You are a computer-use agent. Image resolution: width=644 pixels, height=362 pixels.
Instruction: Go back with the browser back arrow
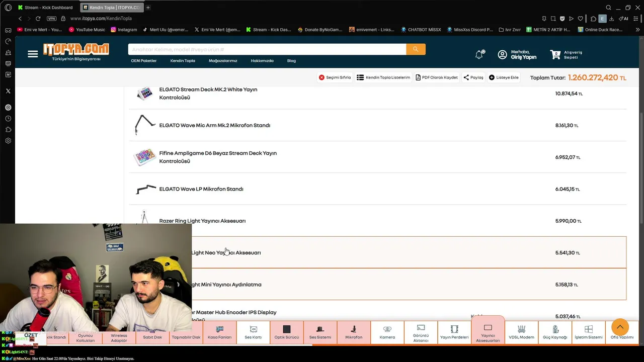coord(20,19)
